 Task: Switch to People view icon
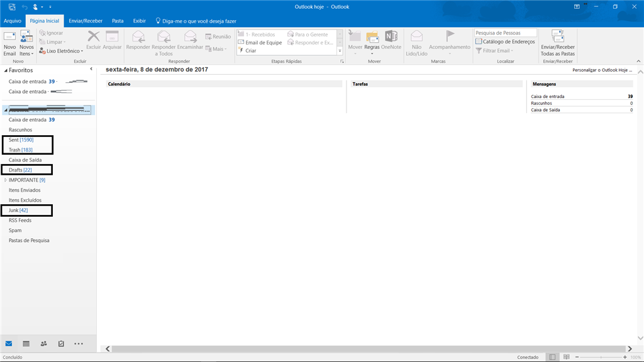tap(43, 344)
